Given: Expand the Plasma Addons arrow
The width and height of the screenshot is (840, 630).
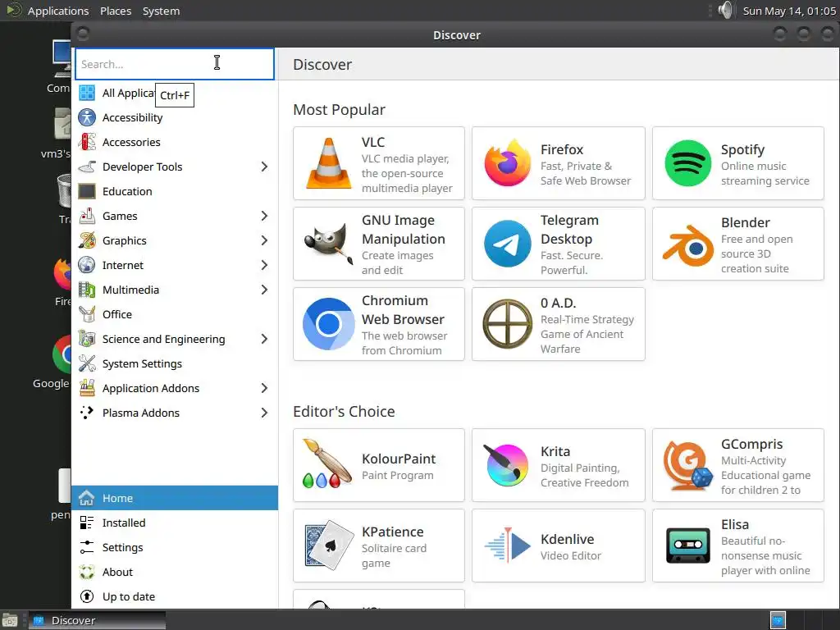Looking at the screenshot, I should (264, 413).
